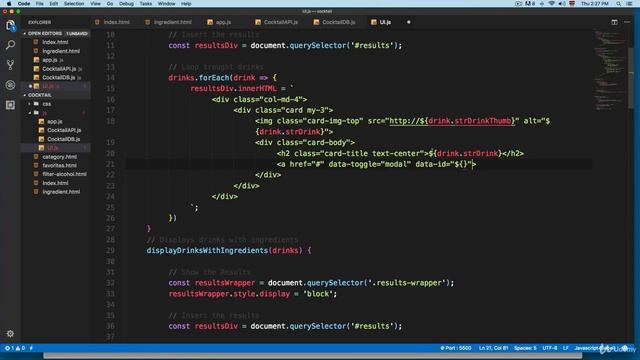Click the volume icon in menu bar

[562, 4]
